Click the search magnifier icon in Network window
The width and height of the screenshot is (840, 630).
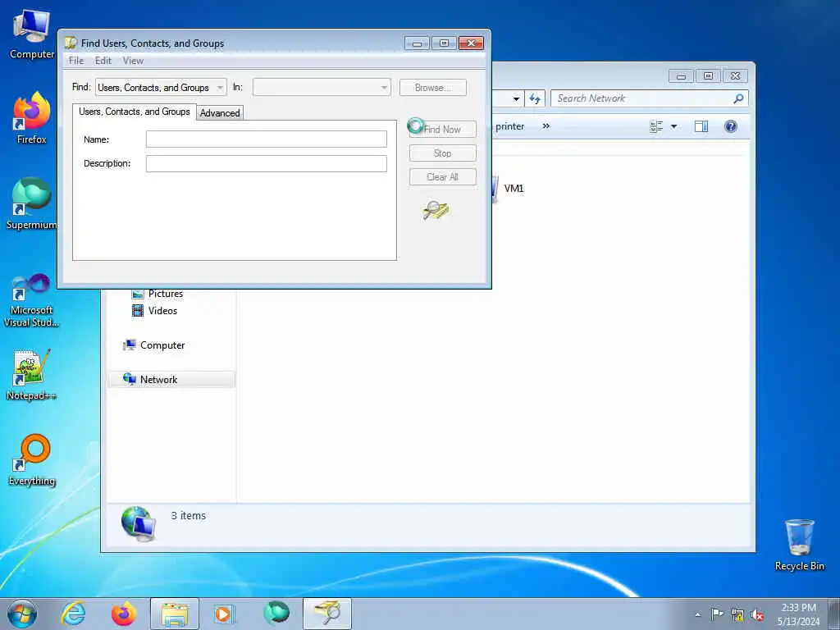tap(738, 98)
